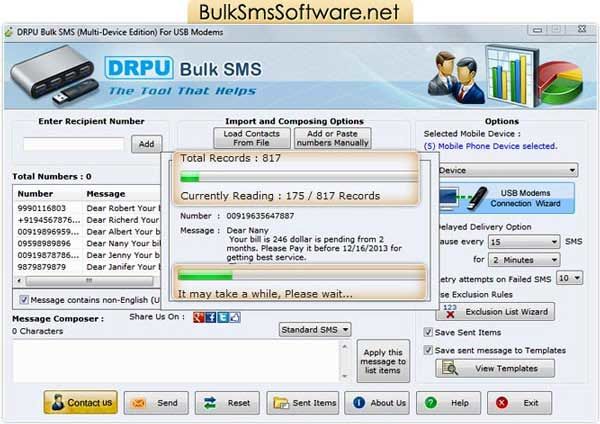This screenshot has height=424, width=600.
Task: Toggle Message contains non-English checkbox
Action: tap(24, 299)
